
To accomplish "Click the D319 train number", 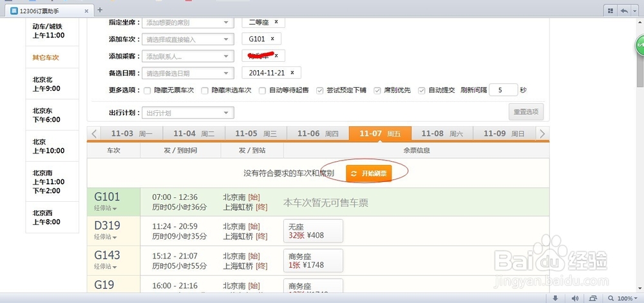I will coord(107,225).
